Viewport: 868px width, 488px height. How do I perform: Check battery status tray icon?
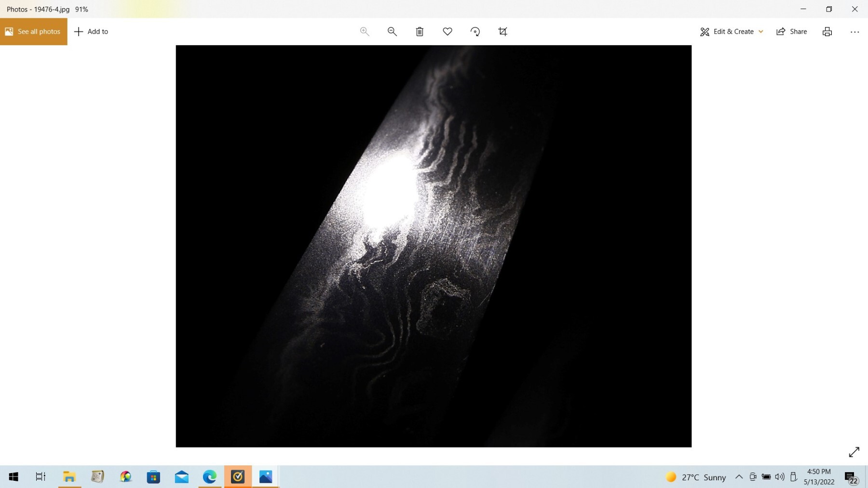(766, 477)
